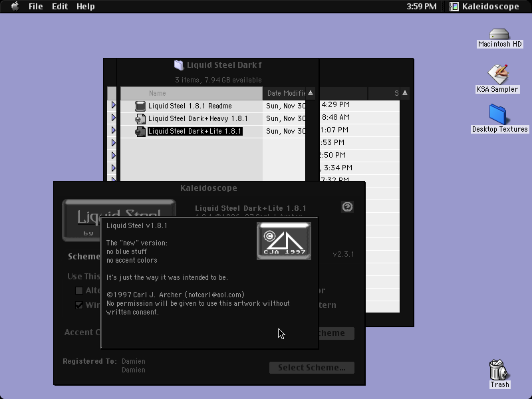Open the Kaleidoscope application menu
Screen dimensions: 532x399
click(x=484, y=7)
